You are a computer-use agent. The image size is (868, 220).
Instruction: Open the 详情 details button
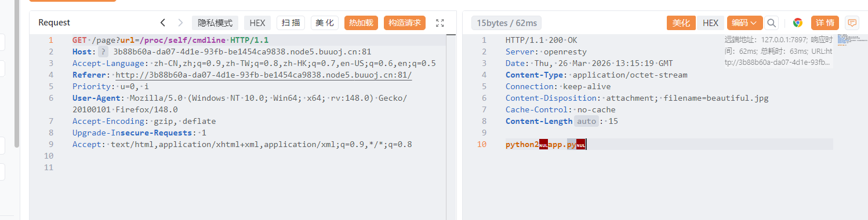tap(825, 23)
